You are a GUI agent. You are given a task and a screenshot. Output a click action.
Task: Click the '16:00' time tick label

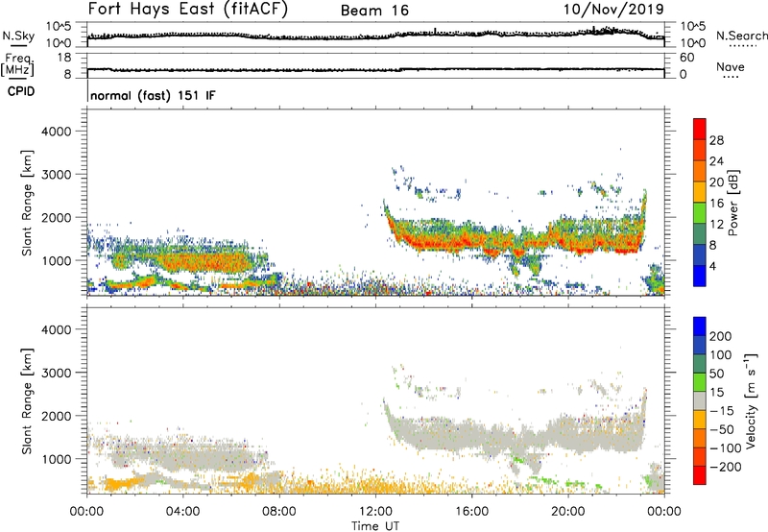(471, 512)
